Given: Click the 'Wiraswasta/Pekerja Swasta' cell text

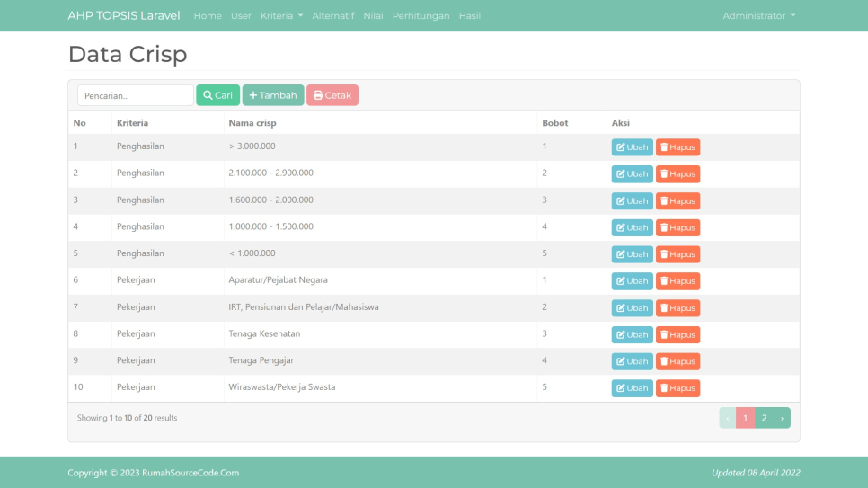Looking at the screenshot, I should click(282, 386).
